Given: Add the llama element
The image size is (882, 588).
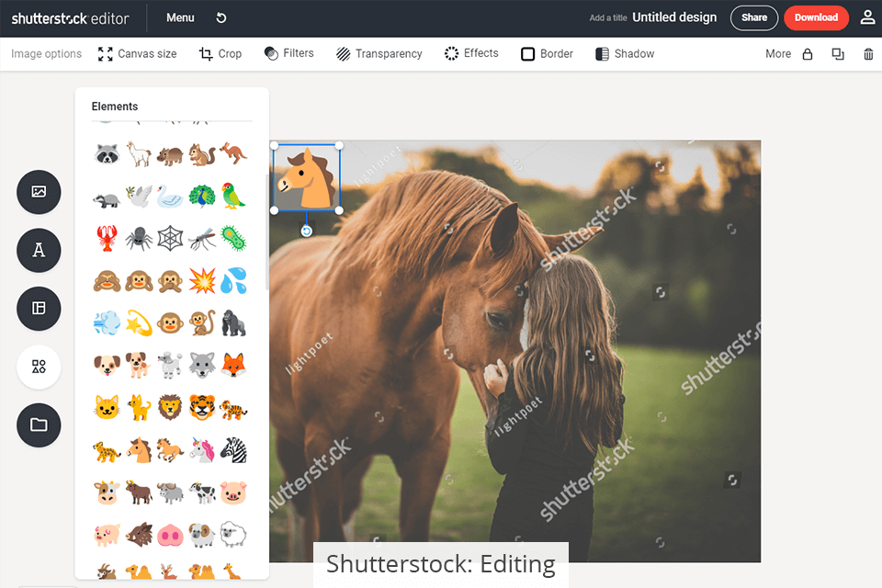Looking at the screenshot, I should tap(139, 153).
